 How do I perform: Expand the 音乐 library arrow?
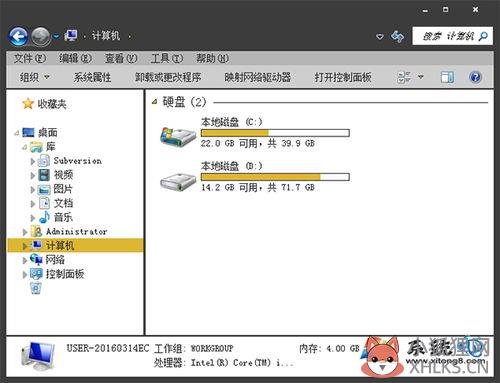click(32, 218)
